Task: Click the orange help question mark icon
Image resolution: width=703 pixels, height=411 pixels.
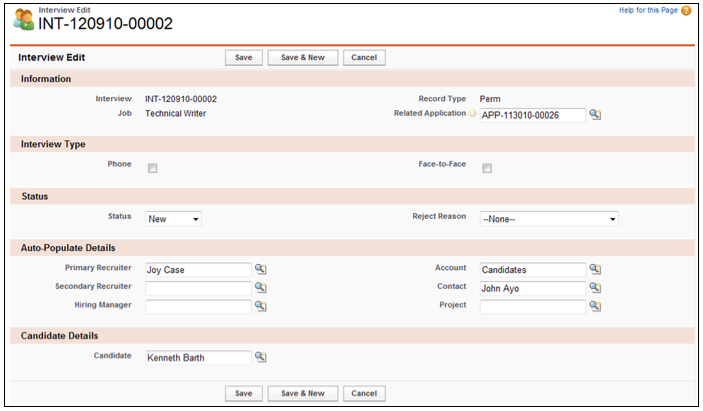Action: [x=686, y=10]
